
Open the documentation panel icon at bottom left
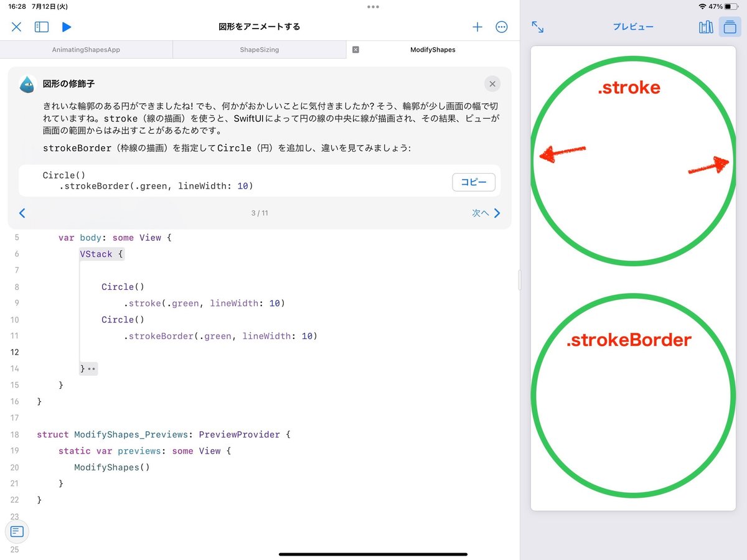click(x=17, y=531)
